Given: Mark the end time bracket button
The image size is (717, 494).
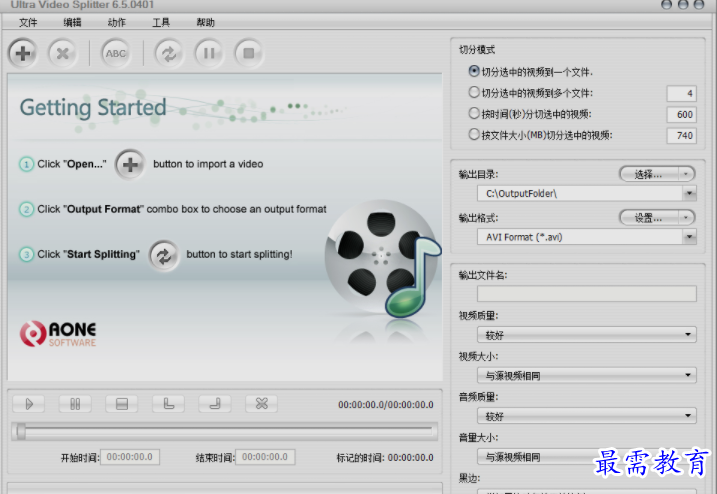Looking at the screenshot, I should pos(214,404).
